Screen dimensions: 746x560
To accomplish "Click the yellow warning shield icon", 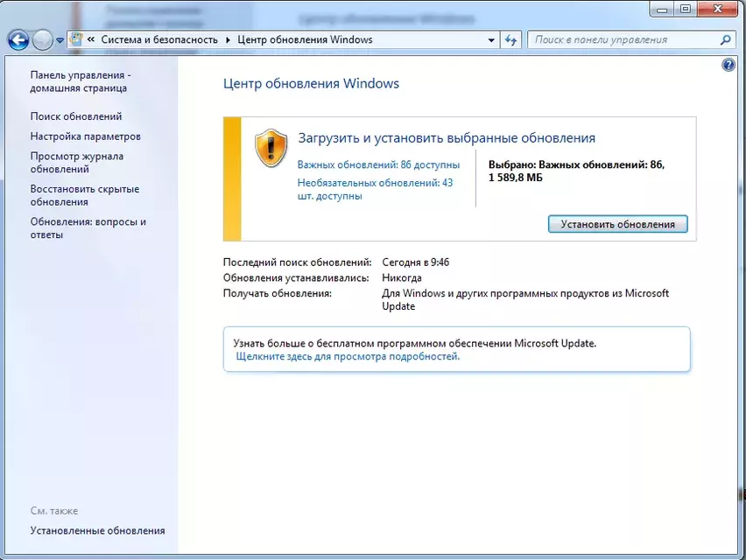I will point(271,148).
